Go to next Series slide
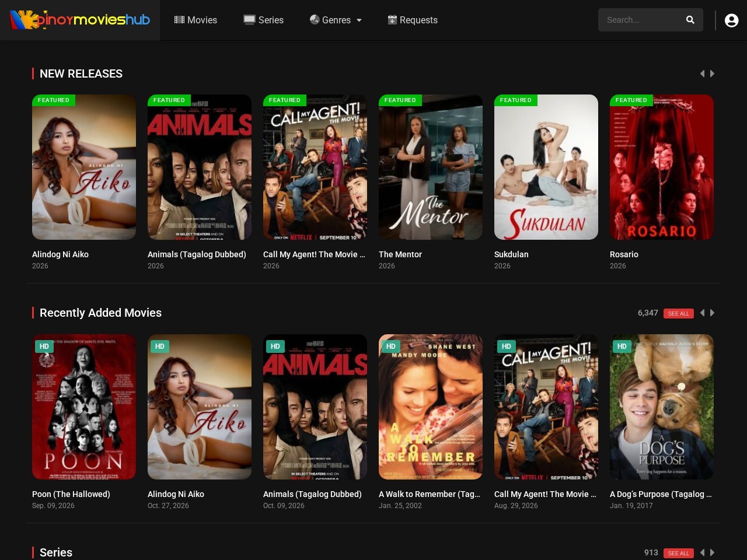 coord(712,552)
